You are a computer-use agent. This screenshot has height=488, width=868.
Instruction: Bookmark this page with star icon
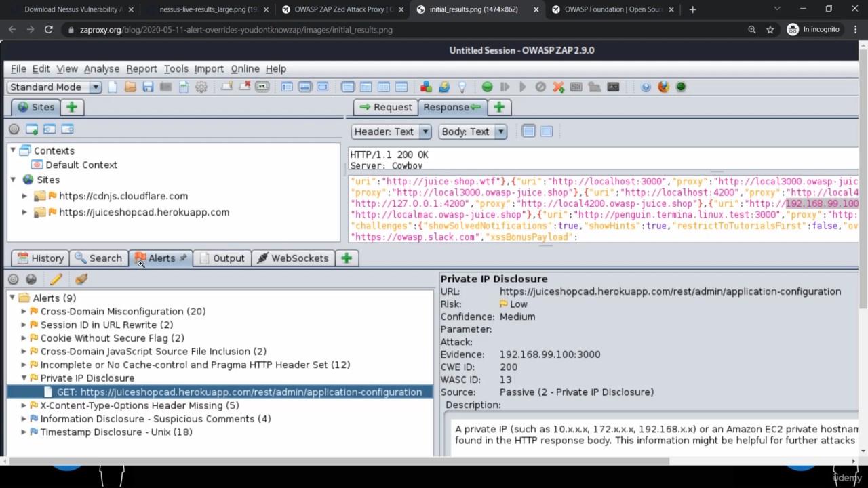(770, 30)
